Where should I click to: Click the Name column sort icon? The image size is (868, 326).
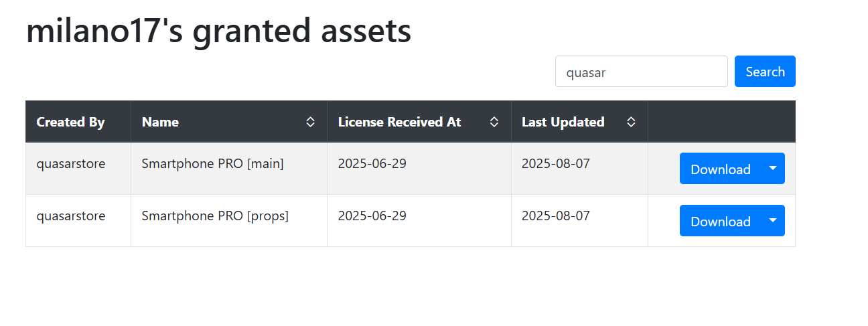pyautogui.click(x=310, y=122)
